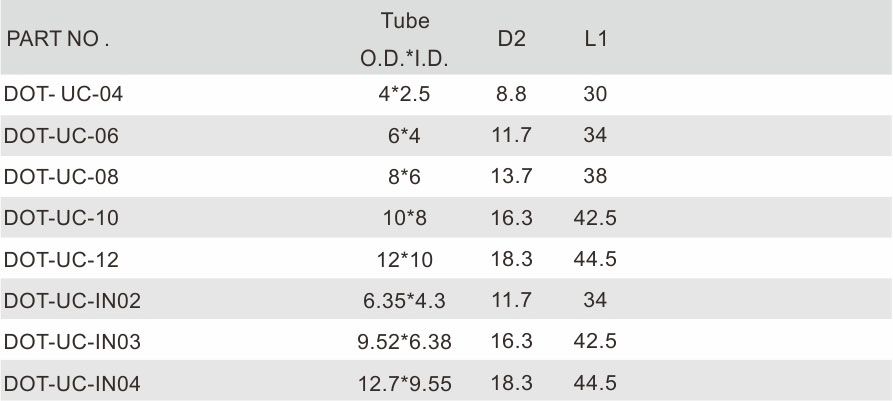Image resolution: width=893 pixels, height=401 pixels.
Task: Select the 4*2.5 tube size cell
Action: pyautogui.click(x=404, y=94)
